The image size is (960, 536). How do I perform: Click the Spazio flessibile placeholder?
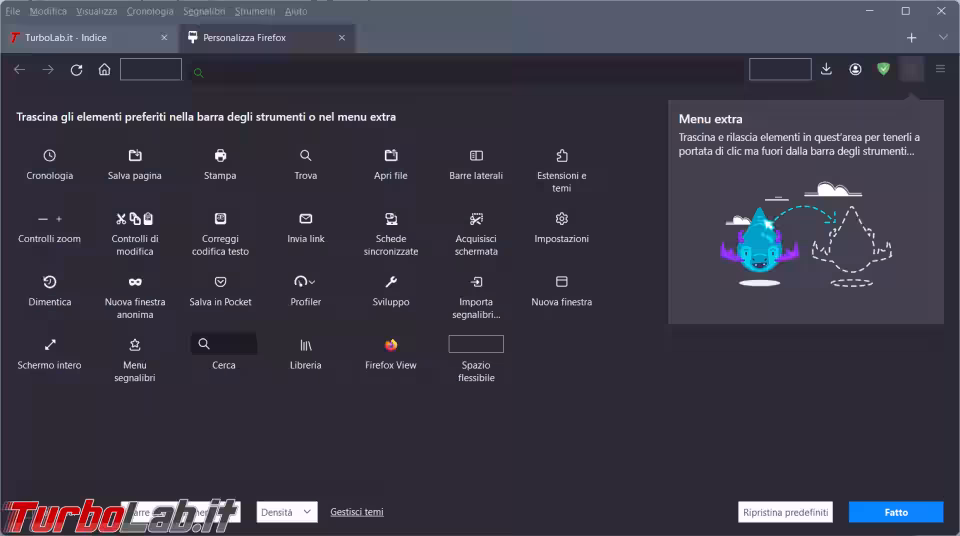pos(476,344)
